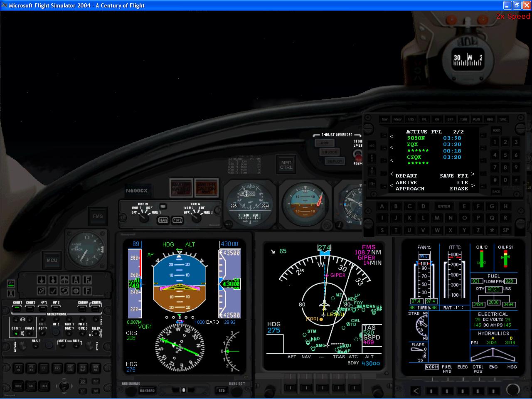Image resolution: width=532 pixels, height=399 pixels.
Task: Open the TERR page on FMS
Action: 463,119
